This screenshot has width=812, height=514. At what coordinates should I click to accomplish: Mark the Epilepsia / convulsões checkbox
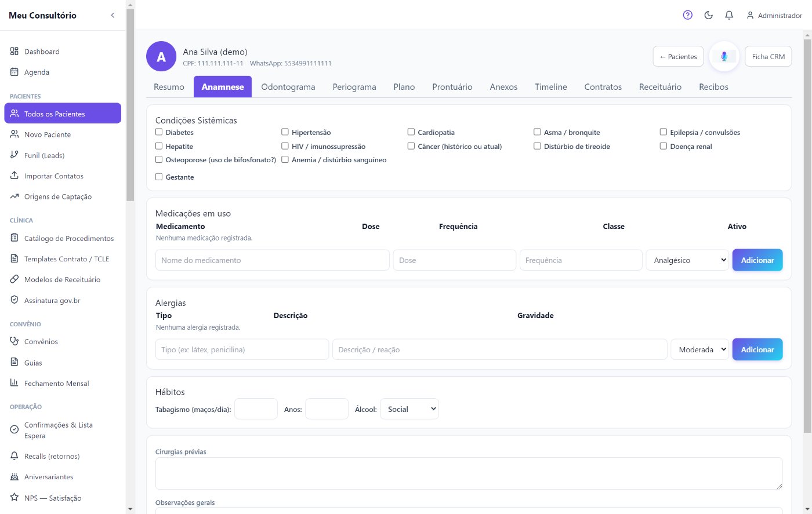coord(664,132)
